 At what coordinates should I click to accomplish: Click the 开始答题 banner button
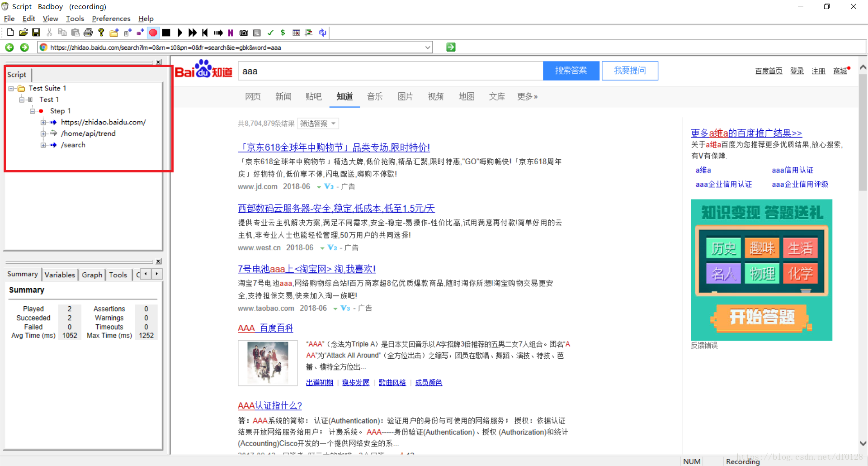(762, 317)
